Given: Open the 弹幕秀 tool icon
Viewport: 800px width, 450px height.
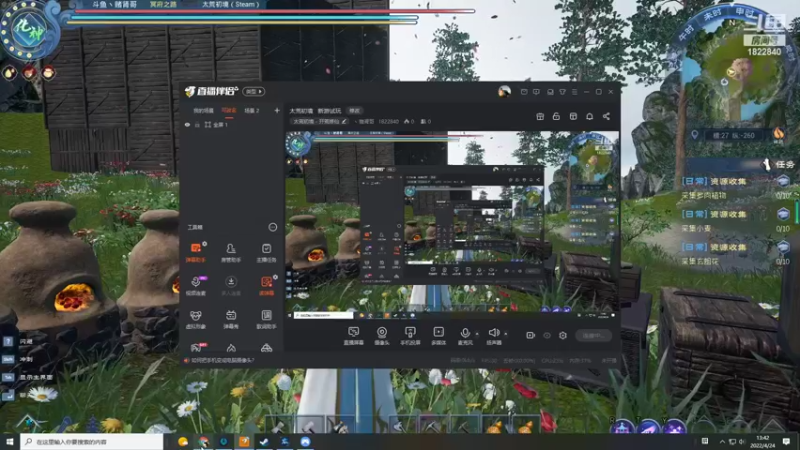Looking at the screenshot, I should (231, 319).
